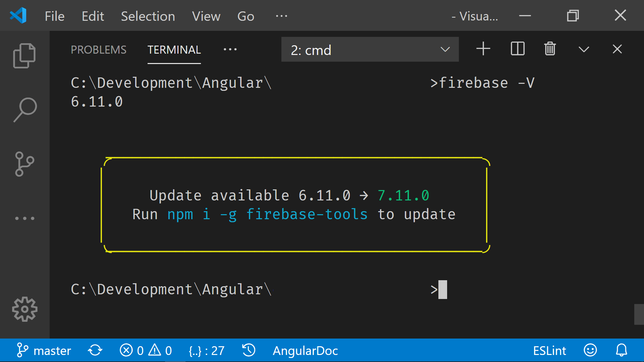The image size is (644, 362).
Task: Open the View menu
Action: 206,16
